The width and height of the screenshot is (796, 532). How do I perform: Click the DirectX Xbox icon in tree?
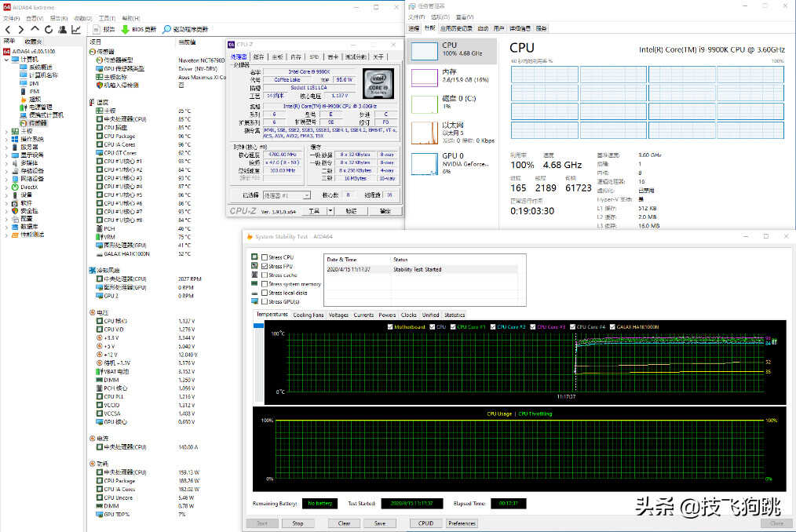[x=15, y=188]
